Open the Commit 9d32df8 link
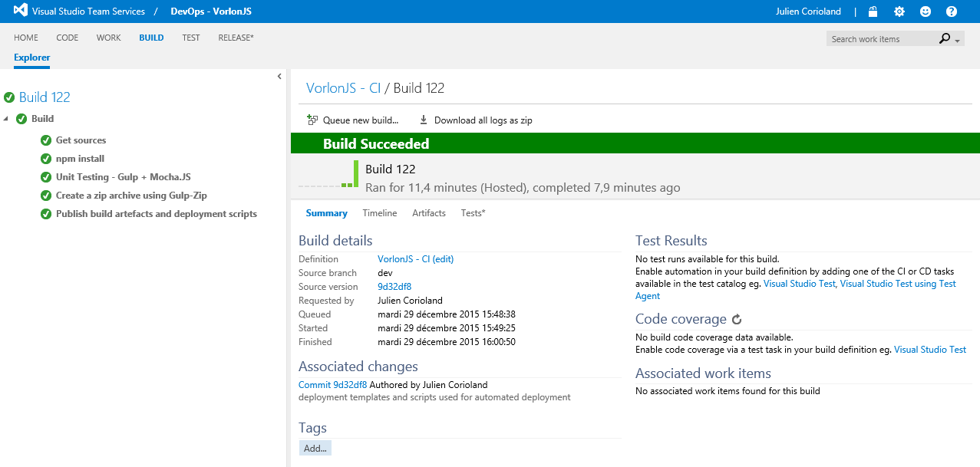Screen dimensions: 980x467 tap(332, 384)
